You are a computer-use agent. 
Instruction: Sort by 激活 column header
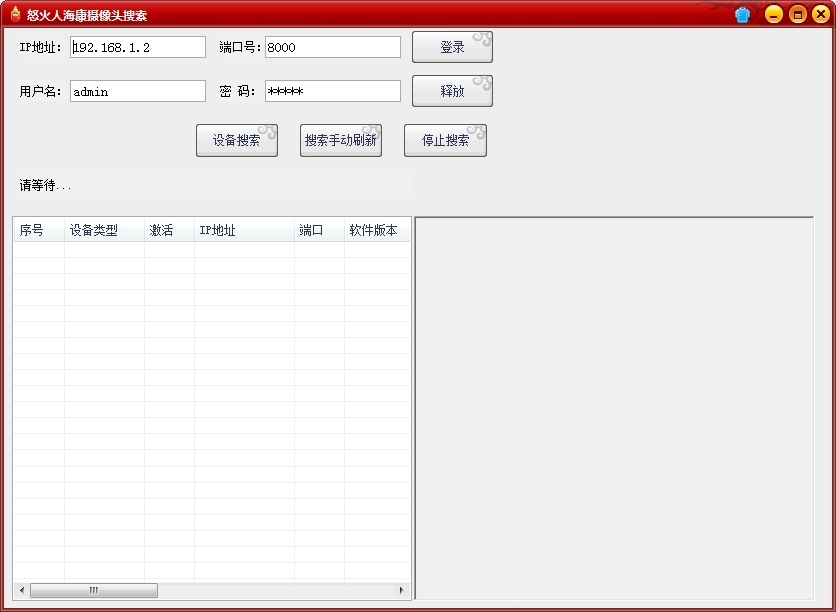(170, 230)
